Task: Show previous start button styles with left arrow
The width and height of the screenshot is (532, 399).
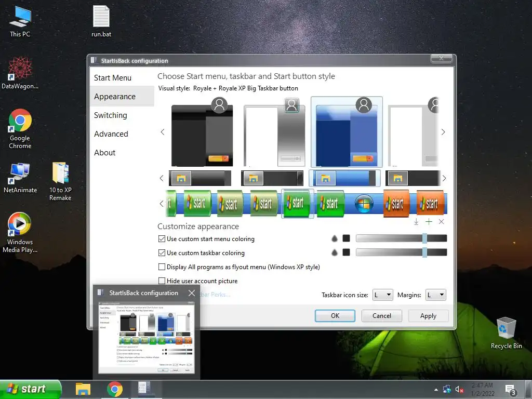Action: (x=162, y=204)
